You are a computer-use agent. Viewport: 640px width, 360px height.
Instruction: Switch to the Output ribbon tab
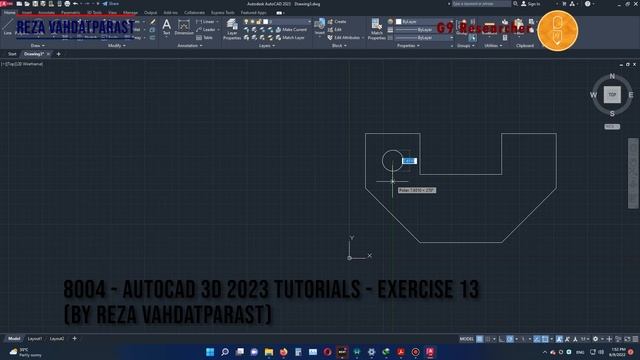click(x=150, y=13)
